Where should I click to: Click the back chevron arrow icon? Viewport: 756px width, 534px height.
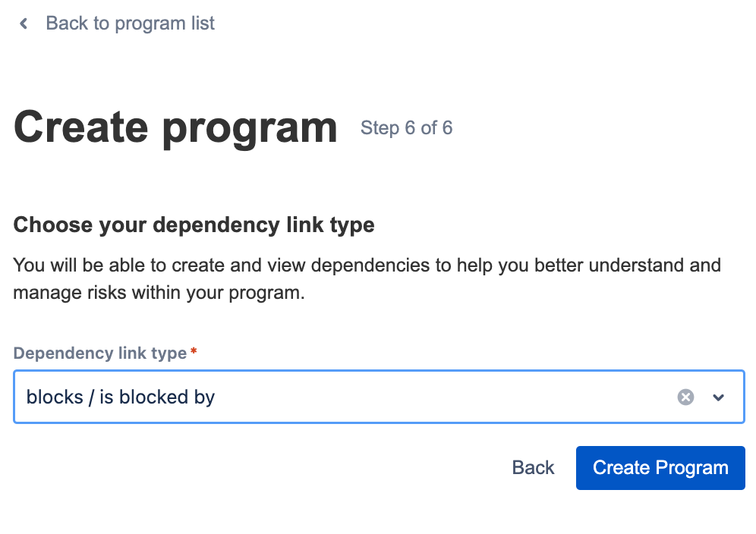[x=24, y=24]
